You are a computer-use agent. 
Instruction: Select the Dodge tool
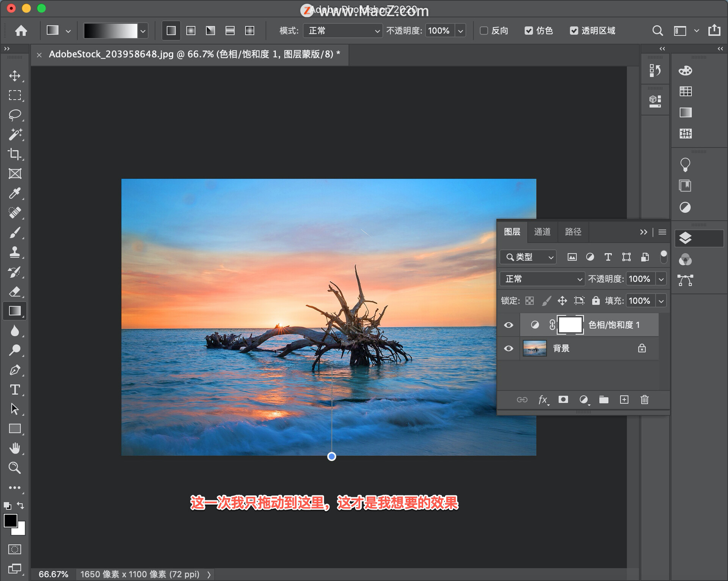(15, 350)
